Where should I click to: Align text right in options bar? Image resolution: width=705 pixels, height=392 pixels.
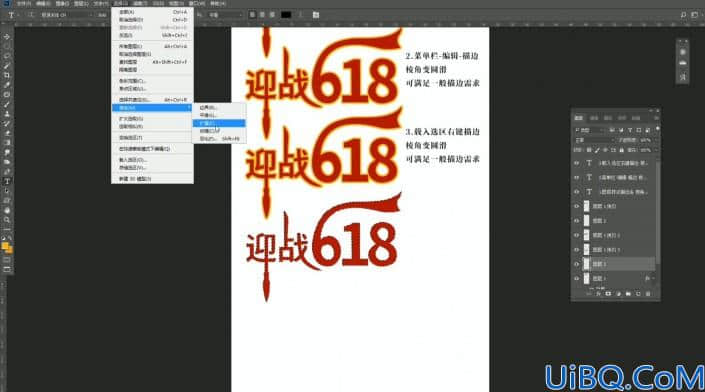coord(272,15)
